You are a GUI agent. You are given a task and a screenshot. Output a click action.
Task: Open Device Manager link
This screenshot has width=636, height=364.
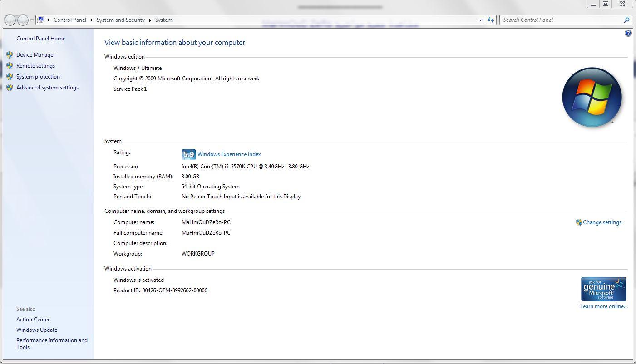[x=35, y=55]
